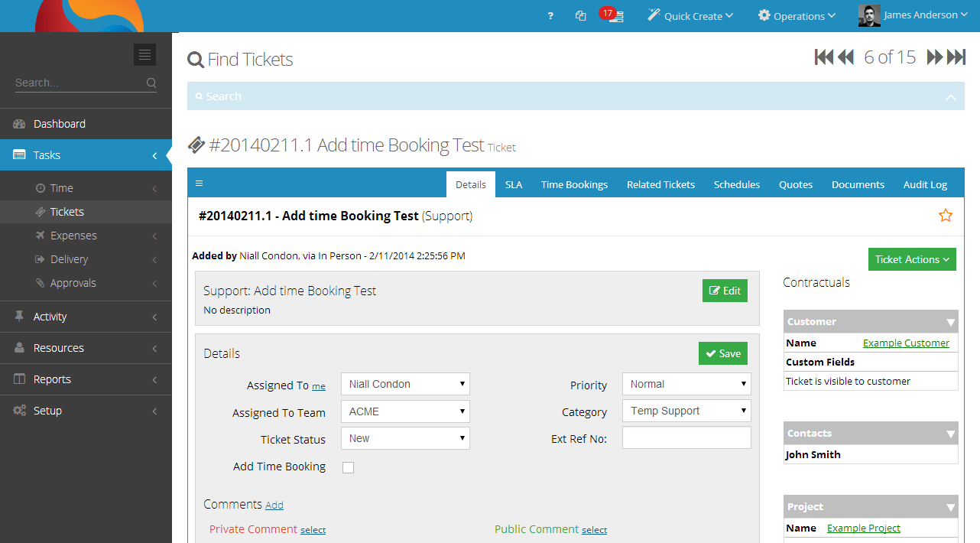Open the Priority dropdown
The height and width of the screenshot is (543, 980).
pos(686,384)
